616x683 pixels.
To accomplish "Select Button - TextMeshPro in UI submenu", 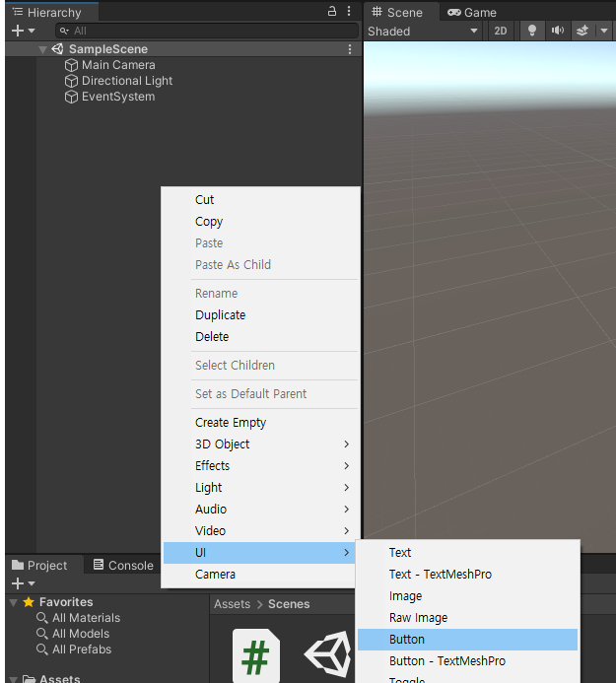I will click(467, 660).
